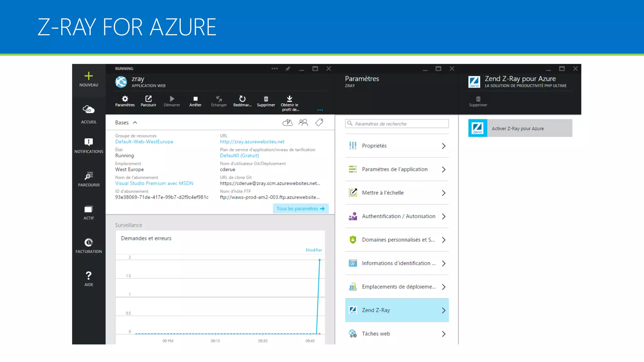Open Visual Studio Premium avec MSDN subscription
Image resolution: width=644 pixels, height=362 pixels.
pos(154,183)
